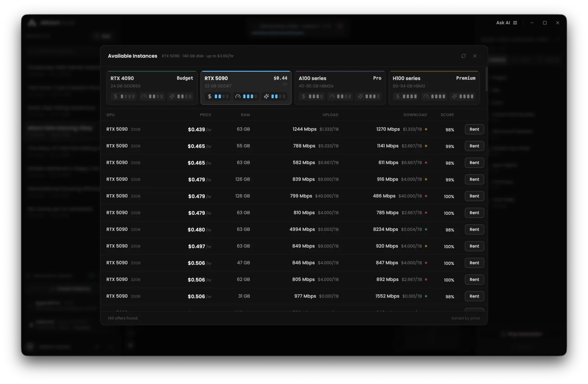The height and width of the screenshot is (384, 588).
Task: Rent the instance with 4994 Mbps upload
Action: [474, 230]
